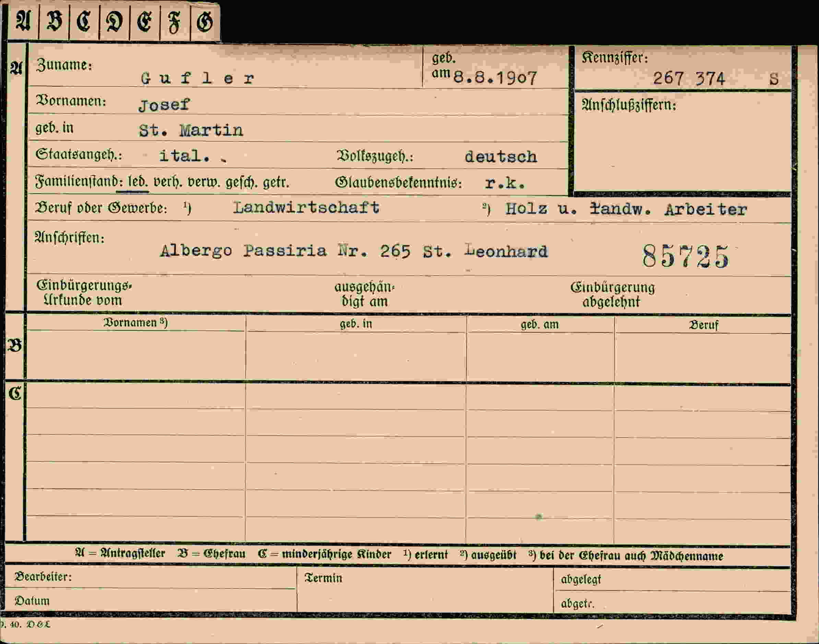Click the 'geb. in' column header
819x644 pixels.
pos(356,324)
